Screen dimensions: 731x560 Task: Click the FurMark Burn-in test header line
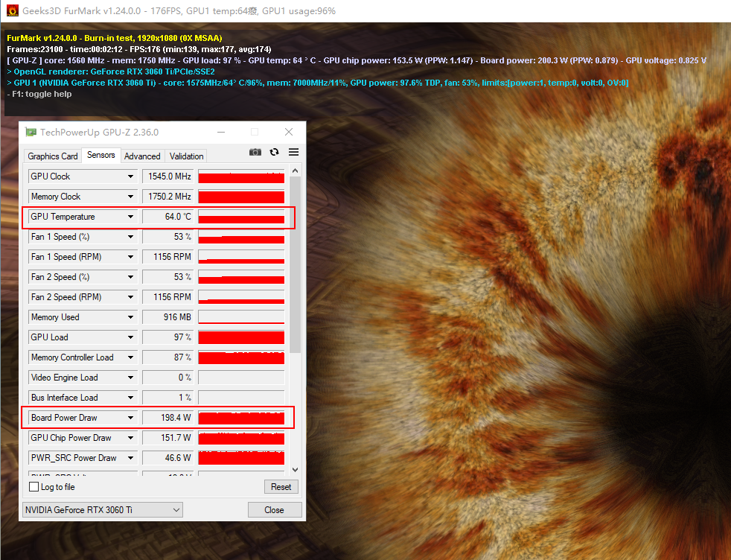pos(114,38)
